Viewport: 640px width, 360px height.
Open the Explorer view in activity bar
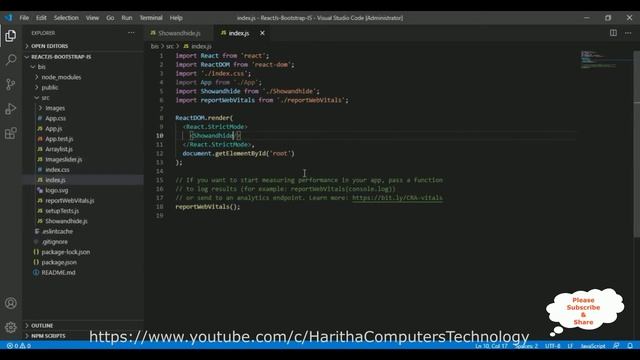(11, 36)
